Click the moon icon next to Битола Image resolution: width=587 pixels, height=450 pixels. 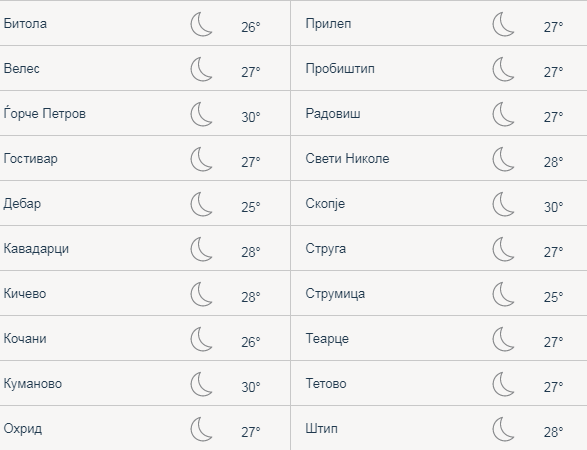tap(201, 24)
